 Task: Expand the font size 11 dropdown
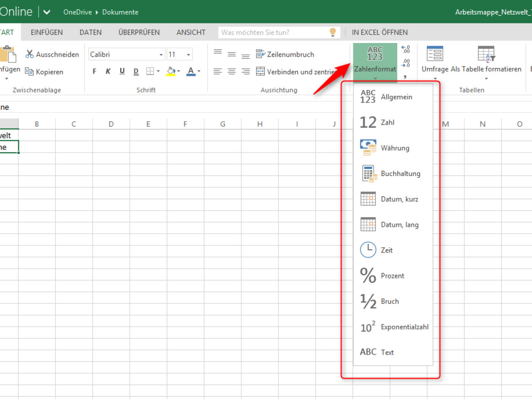(188, 55)
